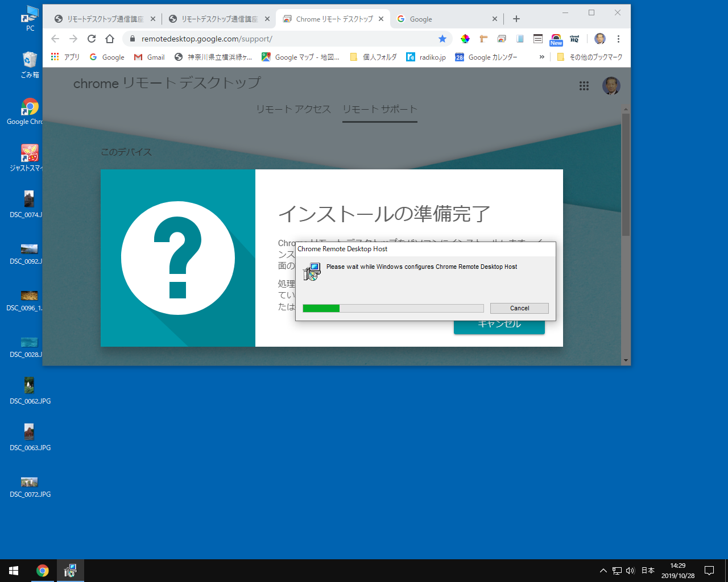
Task: Open the radiko.jp bookmark
Action: (426, 57)
